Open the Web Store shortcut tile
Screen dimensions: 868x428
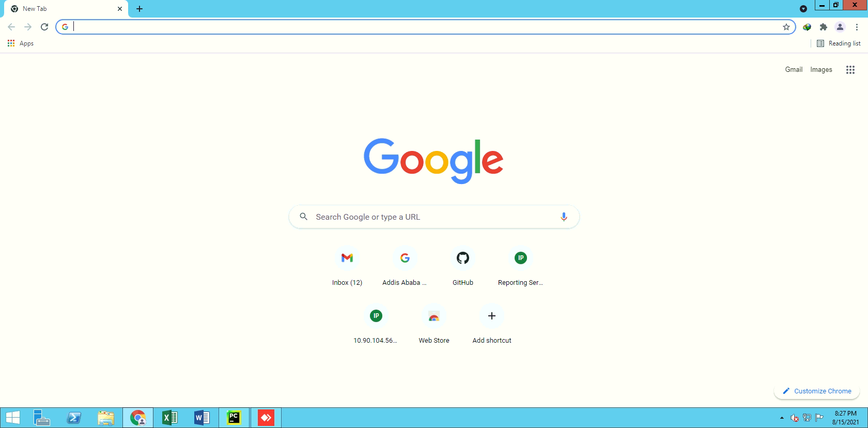[x=434, y=325]
